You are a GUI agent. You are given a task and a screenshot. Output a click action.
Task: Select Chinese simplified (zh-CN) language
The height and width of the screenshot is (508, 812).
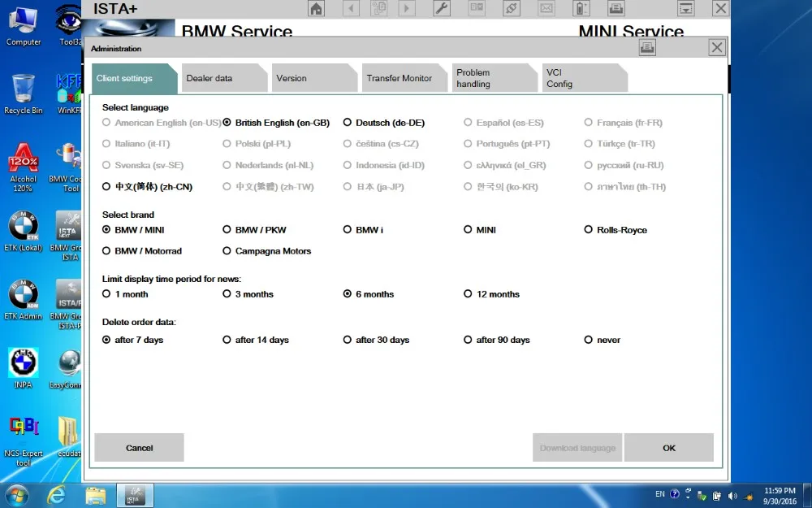coord(148,187)
